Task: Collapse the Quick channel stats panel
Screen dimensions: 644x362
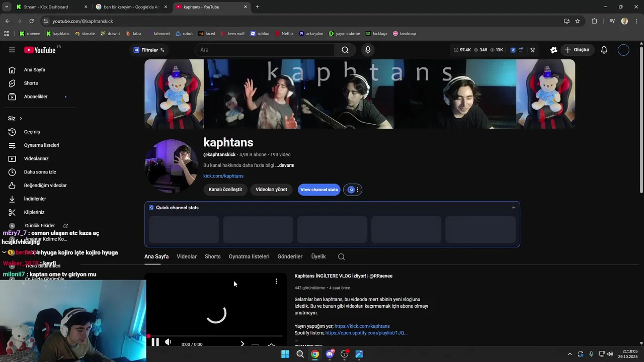Action: tap(513, 208)
